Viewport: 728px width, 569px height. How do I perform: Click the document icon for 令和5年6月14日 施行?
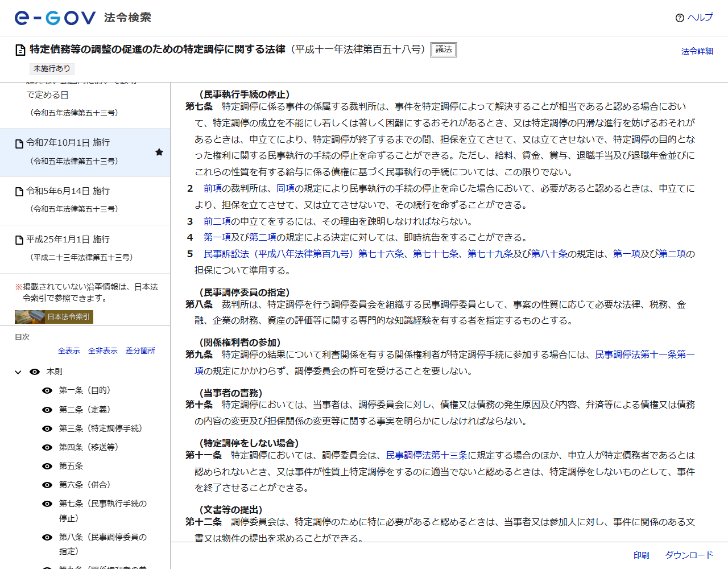[x=19, y=192]
